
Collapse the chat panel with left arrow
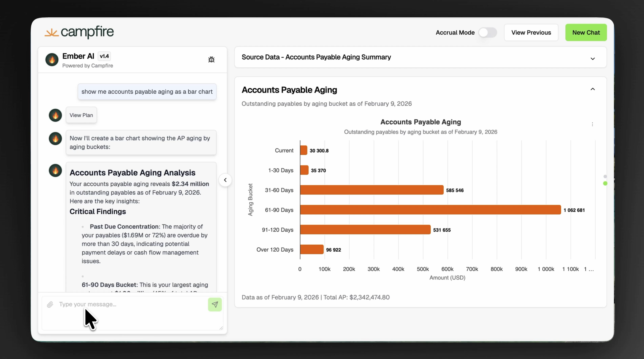click(x=225, y=180)
